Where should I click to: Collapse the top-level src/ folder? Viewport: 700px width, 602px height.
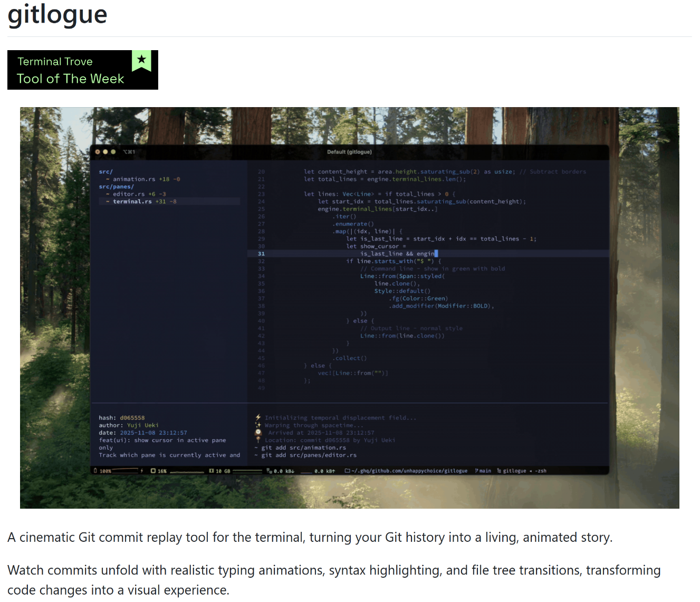pyautogui.click(x=106, y=172)
